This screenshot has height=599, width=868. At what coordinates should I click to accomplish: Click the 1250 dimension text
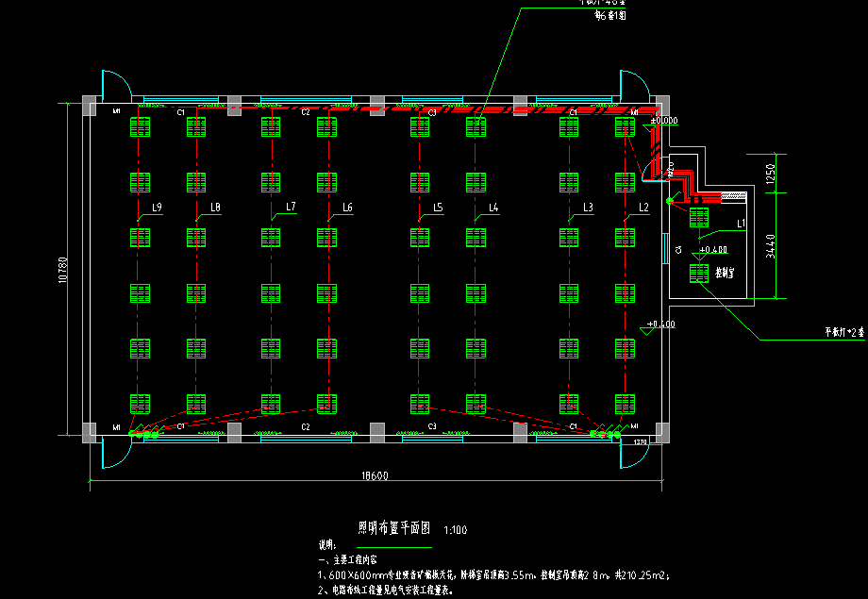tap(770, 175)
